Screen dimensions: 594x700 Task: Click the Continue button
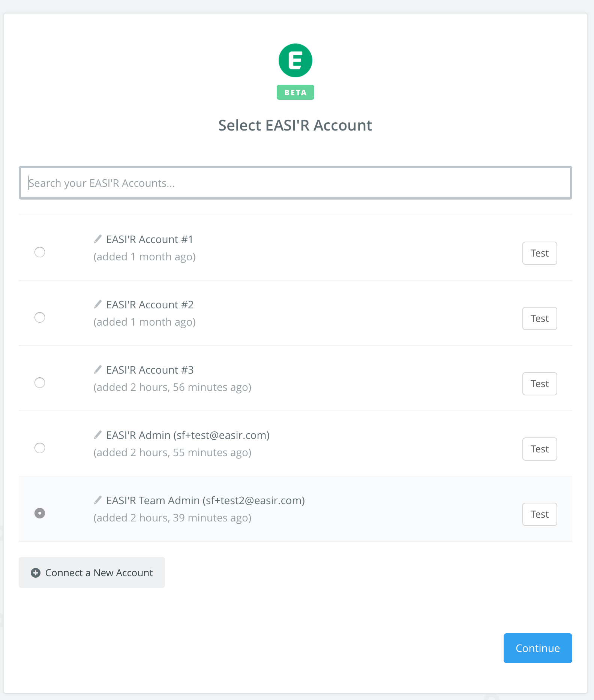[x=537, y=648]
